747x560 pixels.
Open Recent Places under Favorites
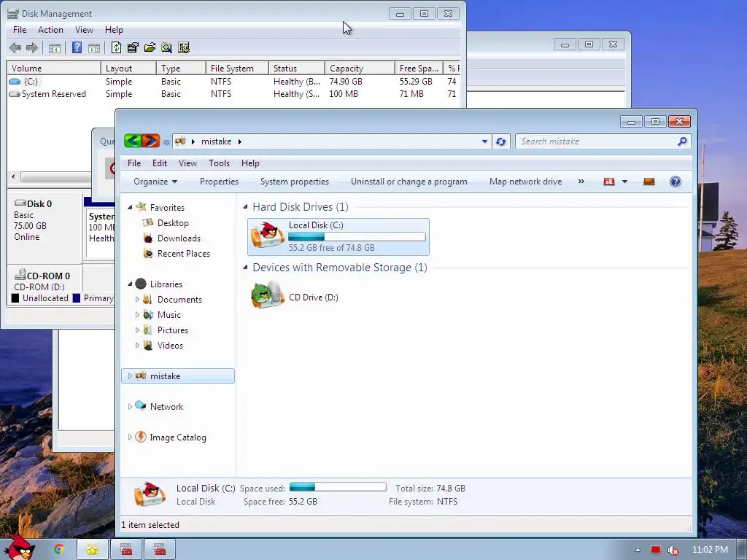pos(183,253)
